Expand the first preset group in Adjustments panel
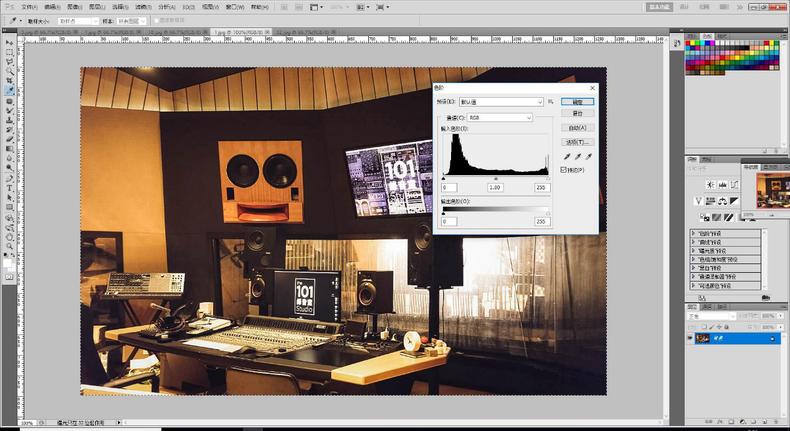 (x=695, y=233)
